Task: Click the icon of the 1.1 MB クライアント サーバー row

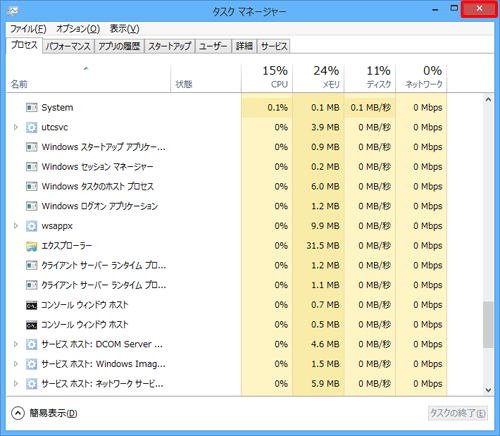Action: [x=31, y=285]
